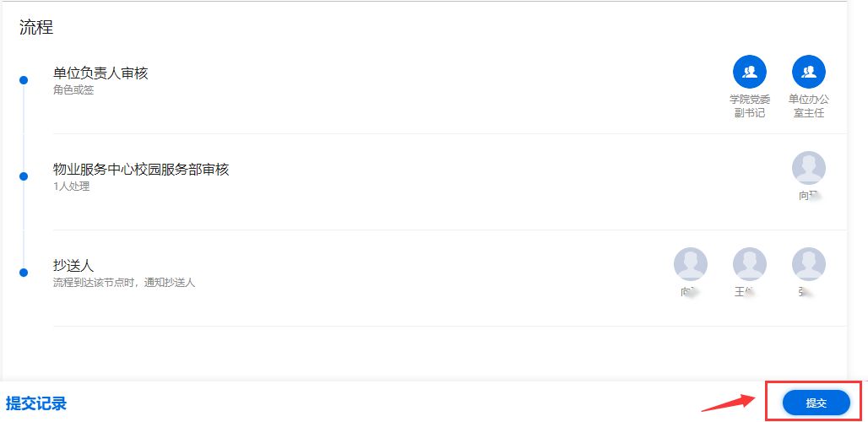Select the 抄送人 step title
The width and height of the screenshot is (868, 422).
click(73, 266)
